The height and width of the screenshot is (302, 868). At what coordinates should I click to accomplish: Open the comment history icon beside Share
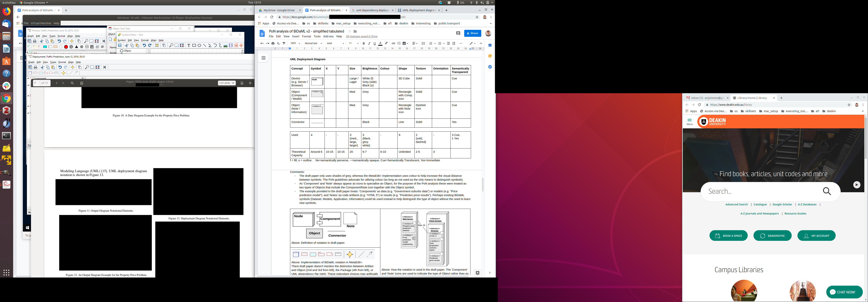point(458,33)
